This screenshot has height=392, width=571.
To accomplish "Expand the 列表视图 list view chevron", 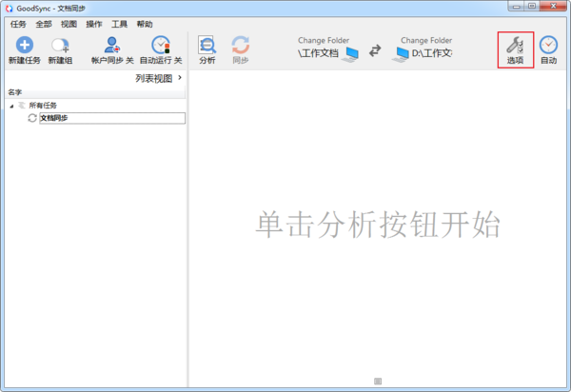I will pos(179,78).
